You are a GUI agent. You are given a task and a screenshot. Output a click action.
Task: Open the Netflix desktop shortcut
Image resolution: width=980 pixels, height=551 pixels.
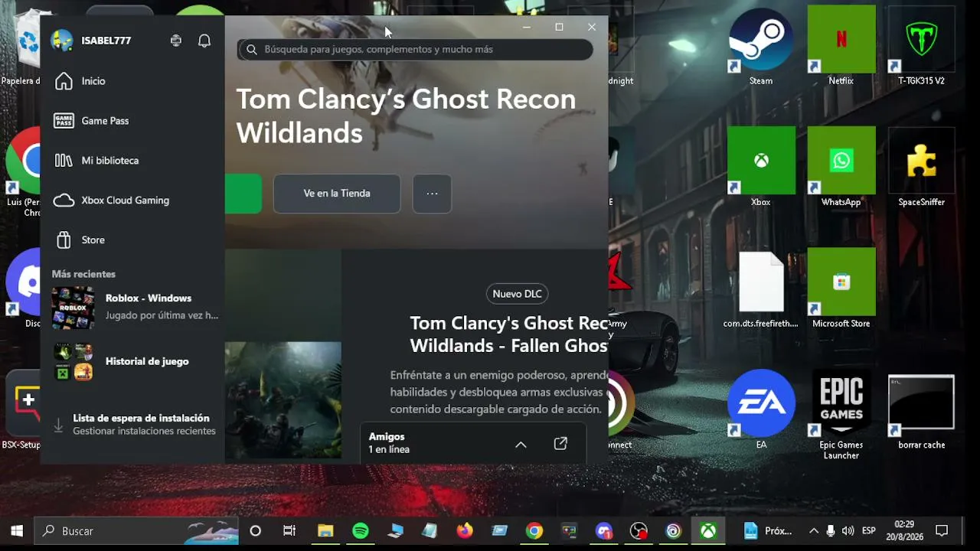point(841,47)
